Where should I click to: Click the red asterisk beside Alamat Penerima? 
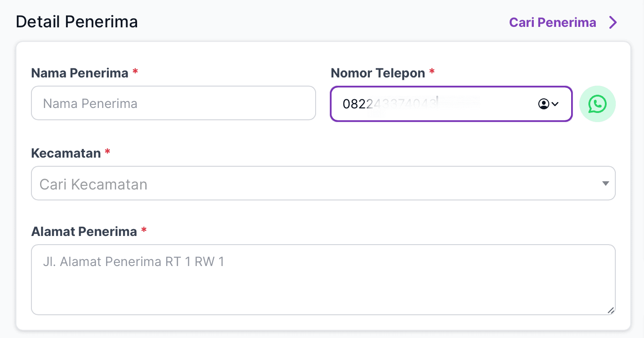(144, 231)
